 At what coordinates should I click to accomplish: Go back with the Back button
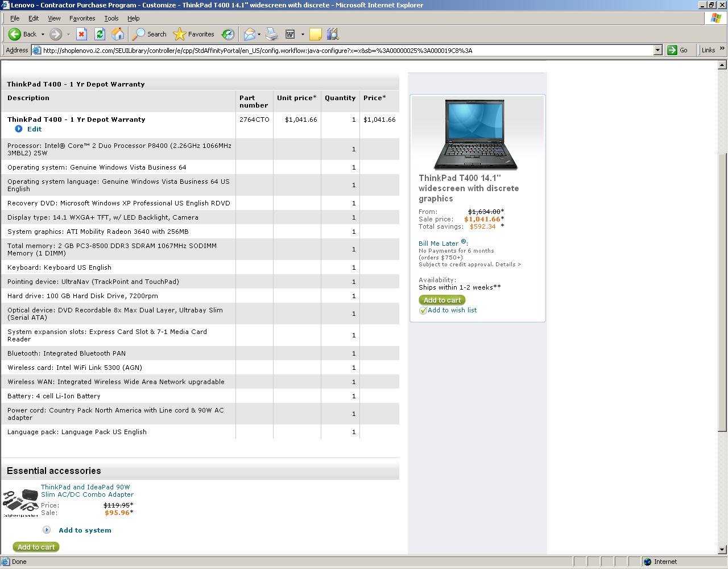coord(23,34)
